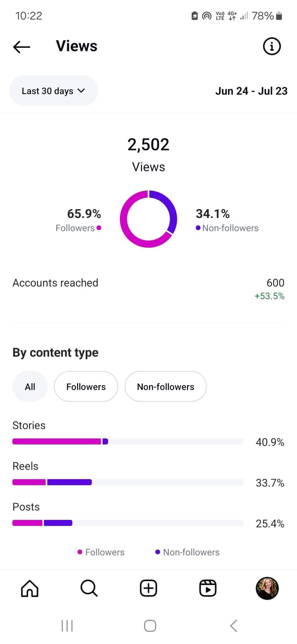Tap the Jun 24 - Jul 23 date range
This screenshot has width=297, height=644.
pyautogui.click(x=251, y=91)
